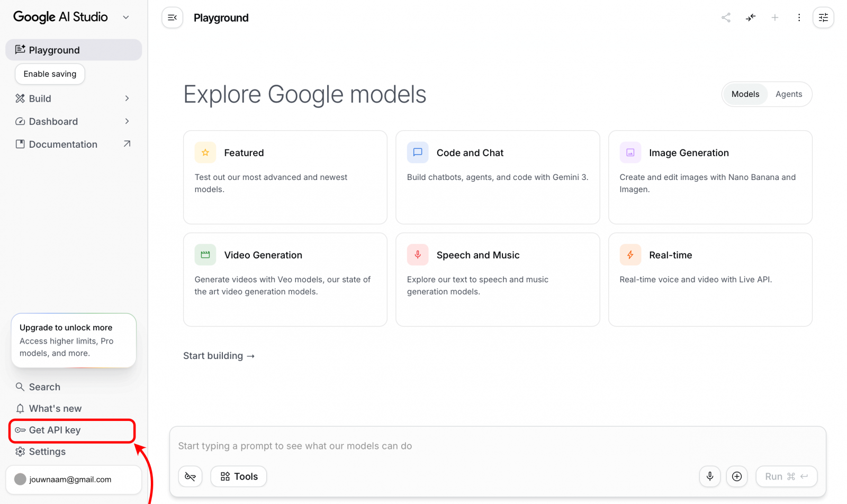847x504 pixels.
Task: Click the Enable saving button
Action: [50, 74]
